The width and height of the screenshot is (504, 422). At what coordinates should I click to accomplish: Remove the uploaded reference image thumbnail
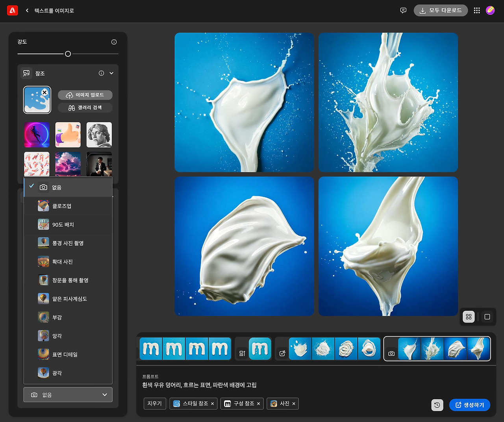[x=45, y=93]
